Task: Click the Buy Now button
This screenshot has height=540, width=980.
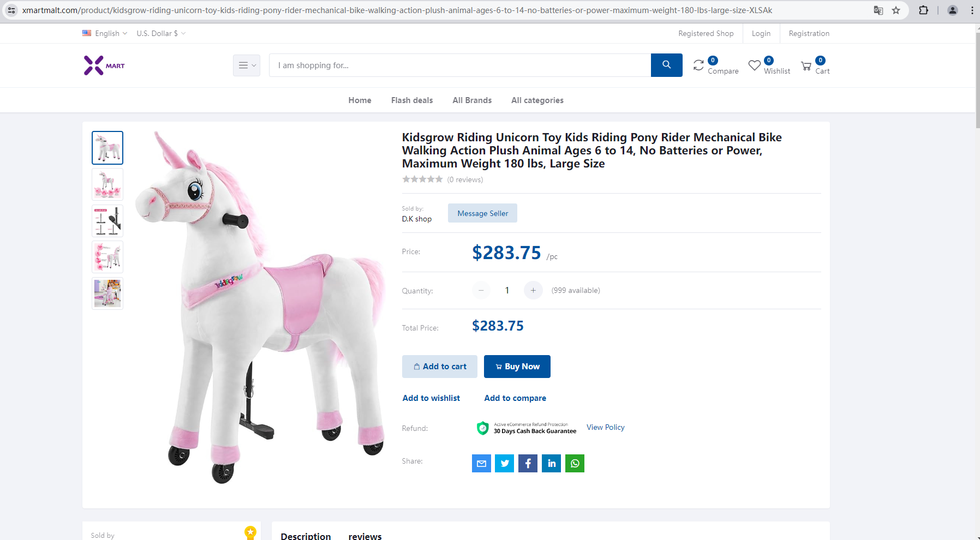Action: click(517, 367)
